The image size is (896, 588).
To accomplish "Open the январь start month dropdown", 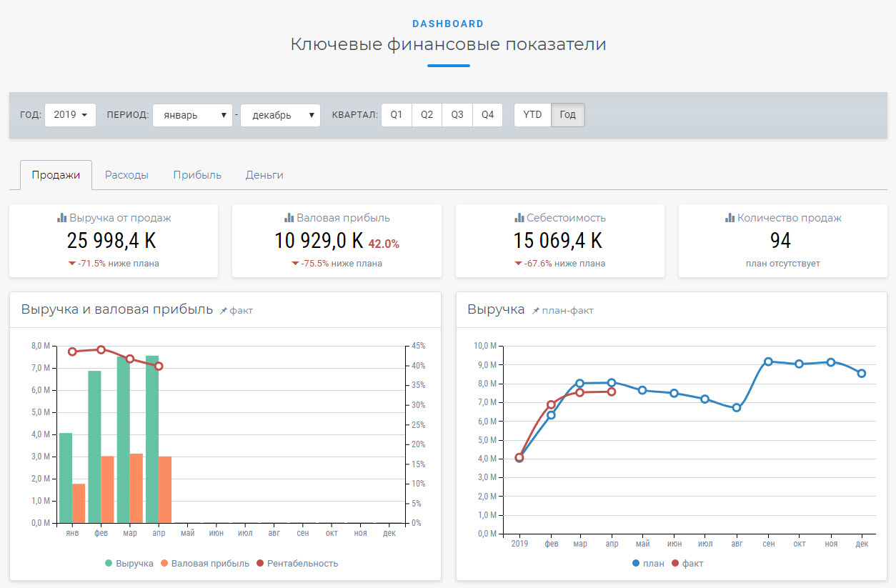I will click(x=192, y=115).
